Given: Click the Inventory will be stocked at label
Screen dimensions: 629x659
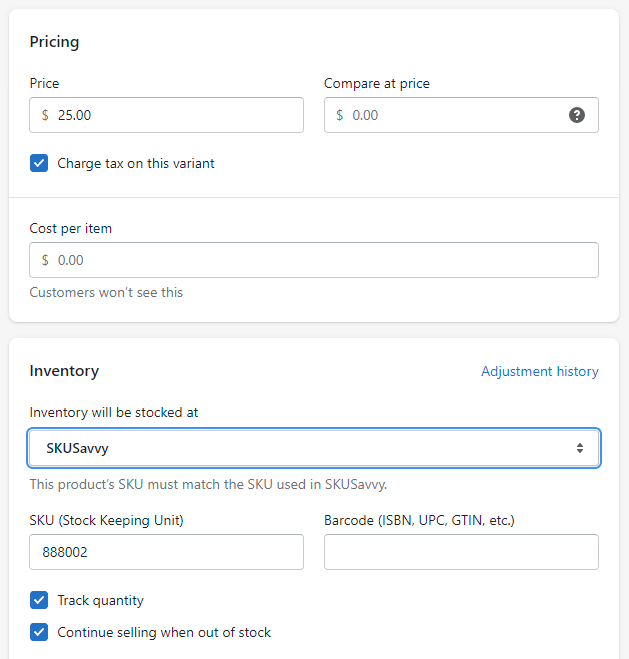Looking at the screenshot, I should point(114,412).
